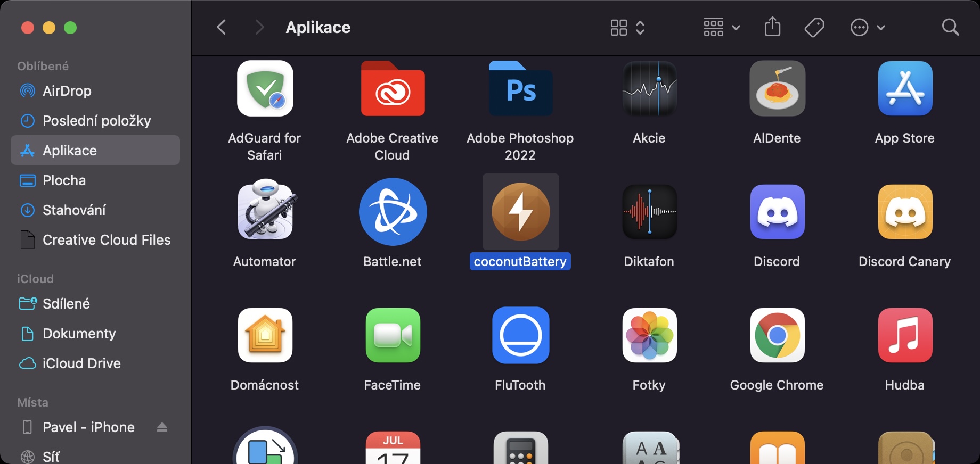Eject Pavel - iPhone using eject icon
Image resolution: width=980 pixels, height=464 pixels.
coord(162,427)
